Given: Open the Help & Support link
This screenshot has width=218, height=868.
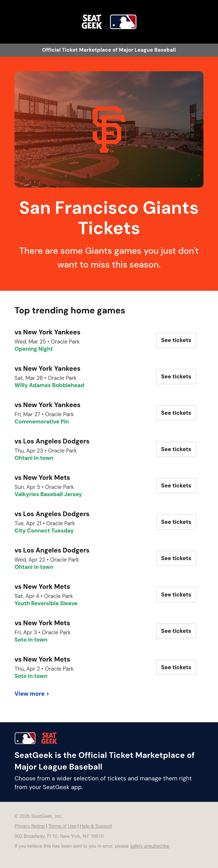Looking at the screenshot, I should pos(96,826).
